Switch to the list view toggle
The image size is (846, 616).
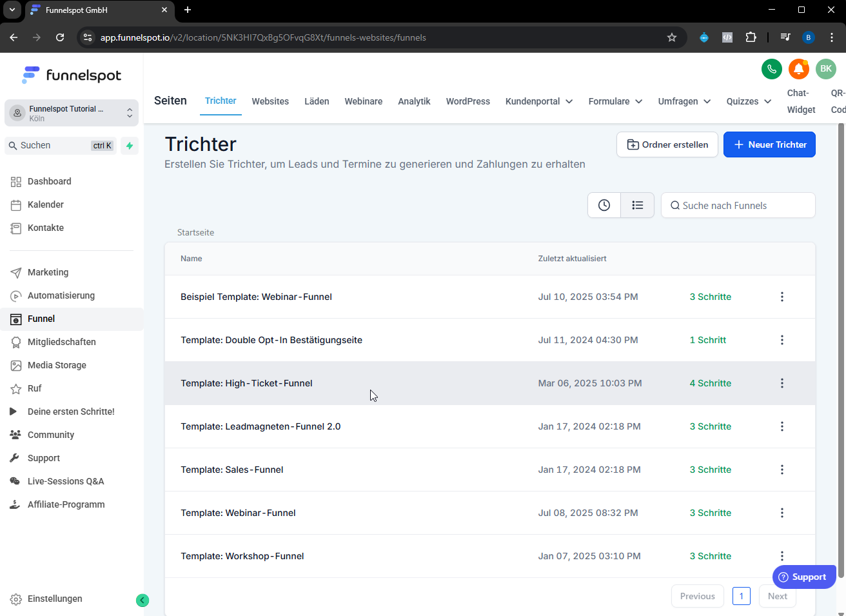638,205
